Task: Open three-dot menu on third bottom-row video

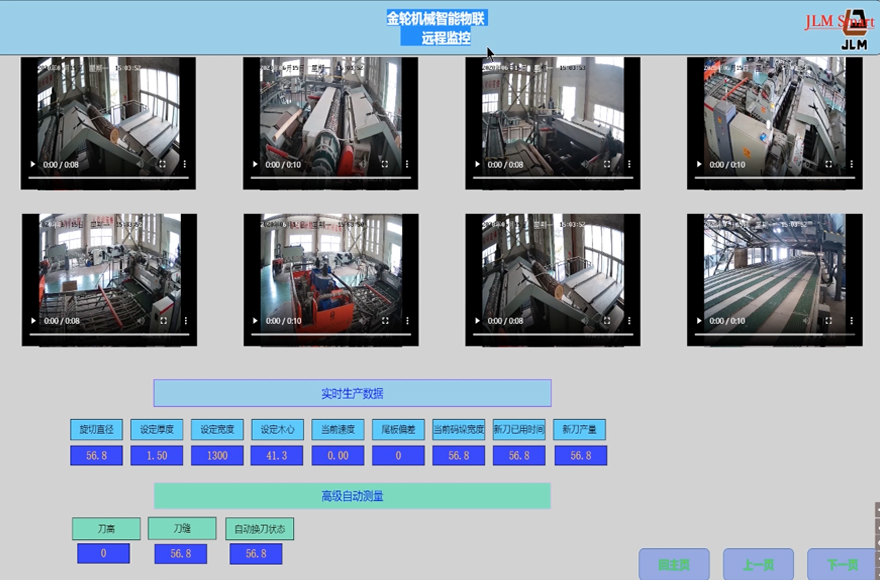Action: tap(628, 321)
